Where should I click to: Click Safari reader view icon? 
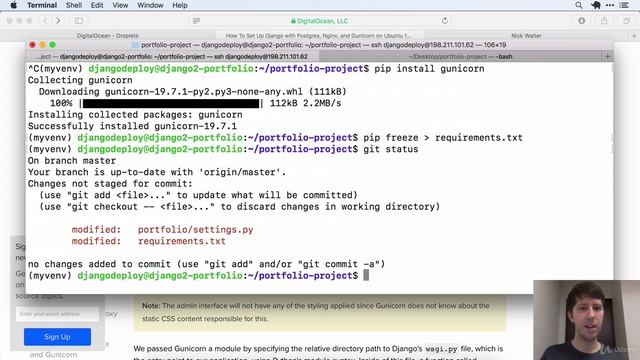click(196, 21)
